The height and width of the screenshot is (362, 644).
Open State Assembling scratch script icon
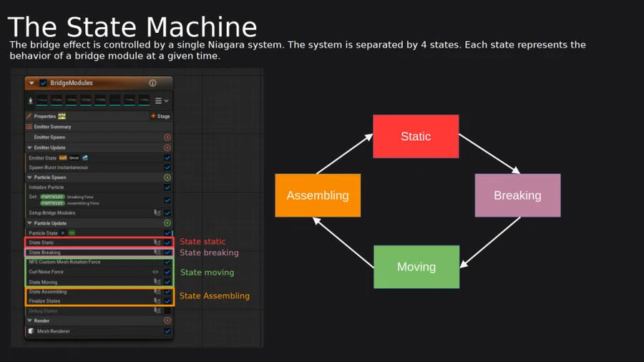[x=157, y=292]
